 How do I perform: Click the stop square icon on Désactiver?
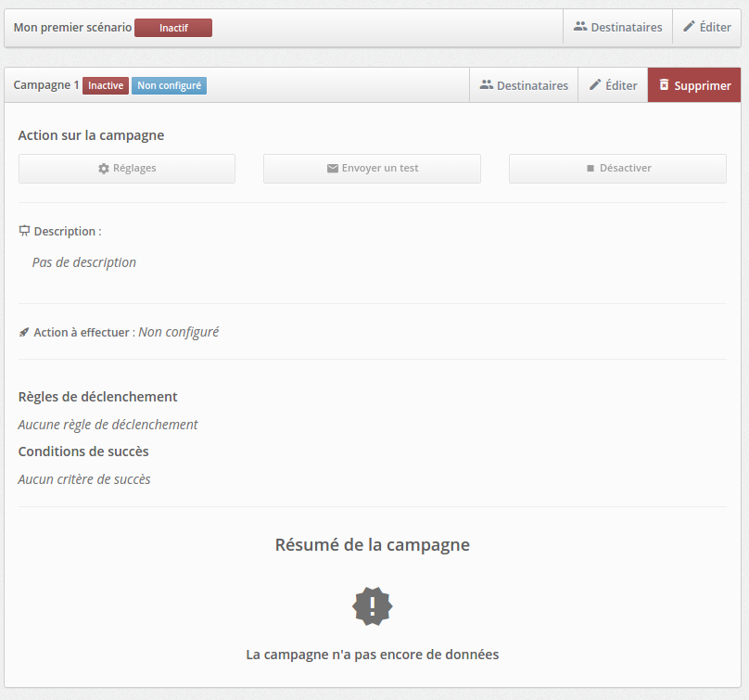point(590,169)
